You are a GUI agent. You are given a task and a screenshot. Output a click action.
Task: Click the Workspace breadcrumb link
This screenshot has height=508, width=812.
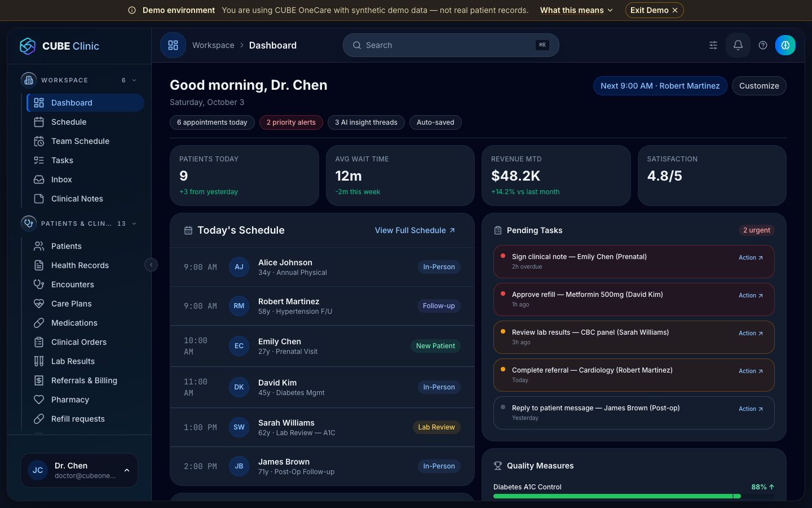coord(213,45)
